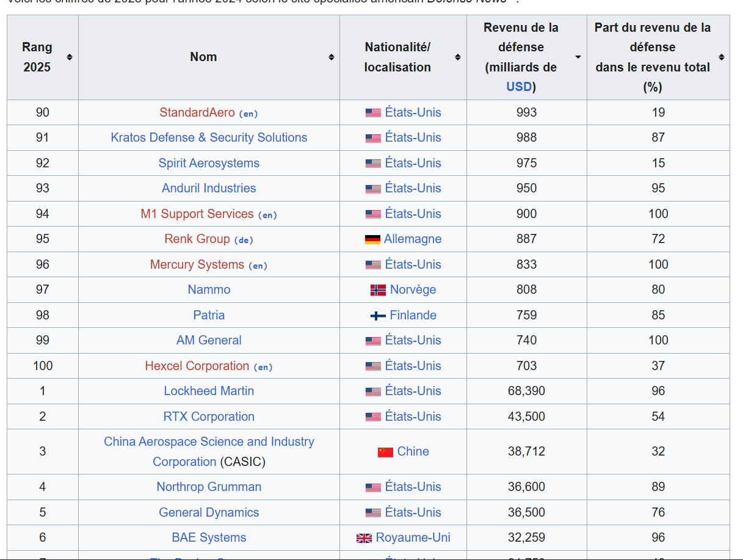Click the Chinese flag in CASIC row

[385, 452]
